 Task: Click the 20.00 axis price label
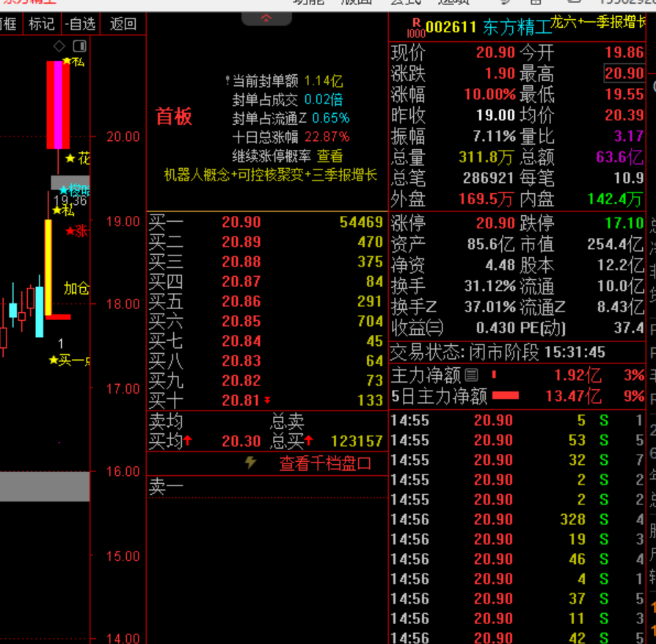click(x=123, y=137)
